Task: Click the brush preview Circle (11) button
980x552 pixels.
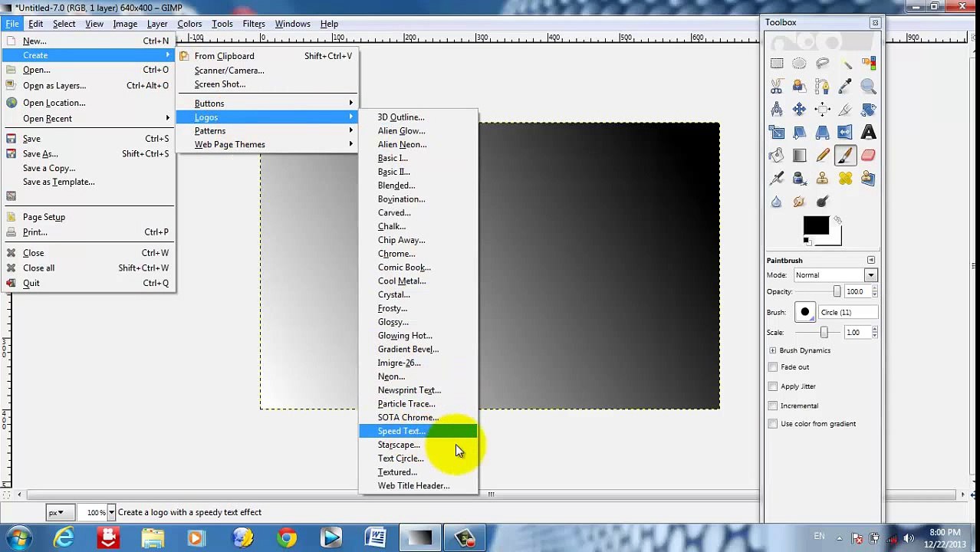Action: [804, 313]
